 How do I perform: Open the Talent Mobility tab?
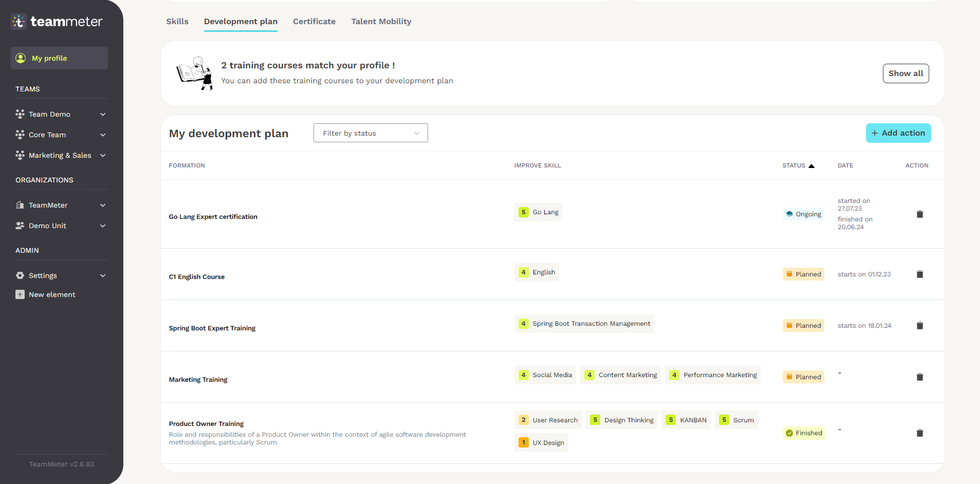coord(381,22)
